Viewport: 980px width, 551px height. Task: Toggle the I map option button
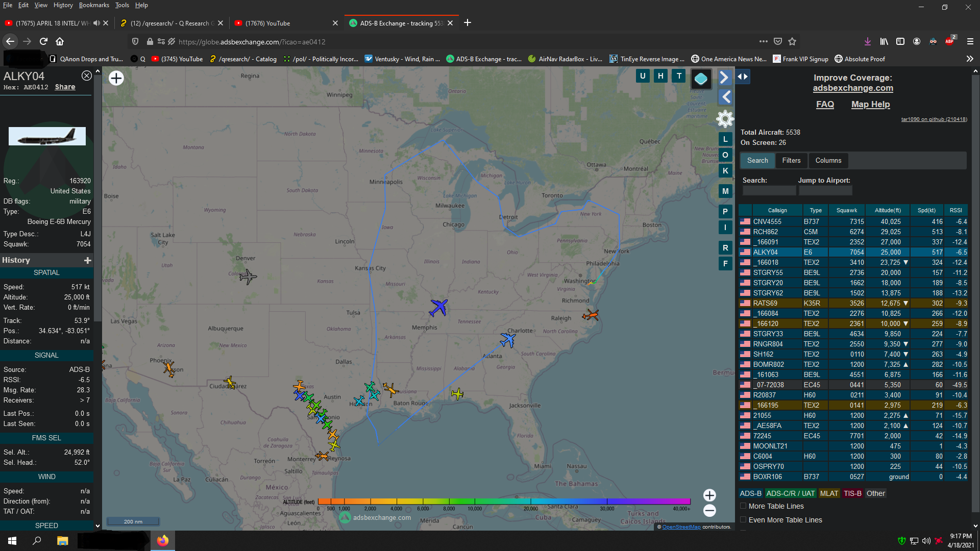point(725,228)
